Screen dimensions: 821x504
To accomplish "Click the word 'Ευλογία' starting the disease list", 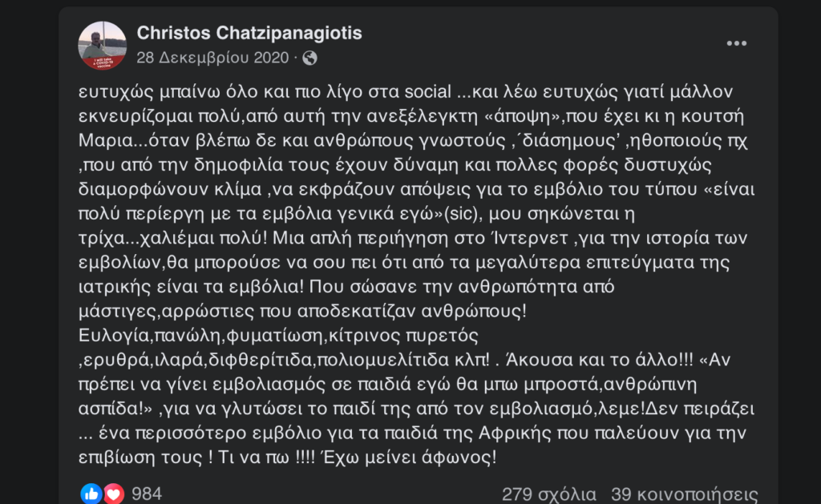I will point(114,336).
